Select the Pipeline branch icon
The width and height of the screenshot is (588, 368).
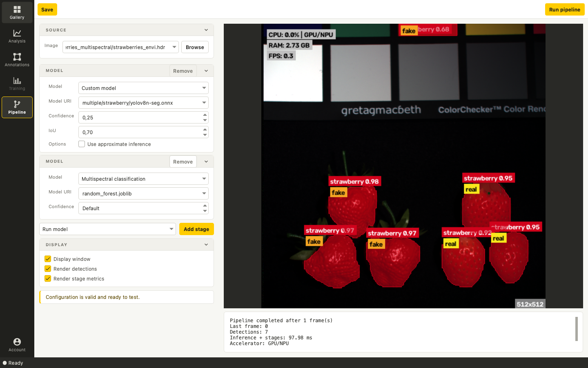pyautogui.click(x=17, y=107)
